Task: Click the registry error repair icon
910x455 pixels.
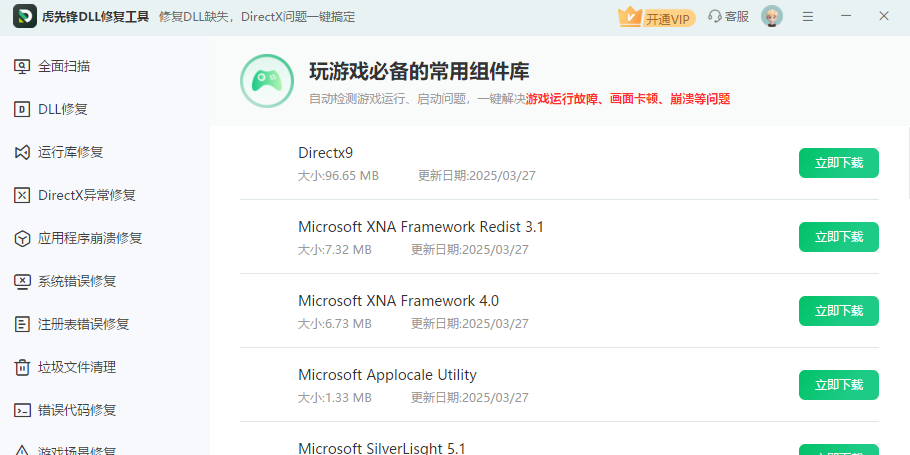Action: (x=21, y=325)
